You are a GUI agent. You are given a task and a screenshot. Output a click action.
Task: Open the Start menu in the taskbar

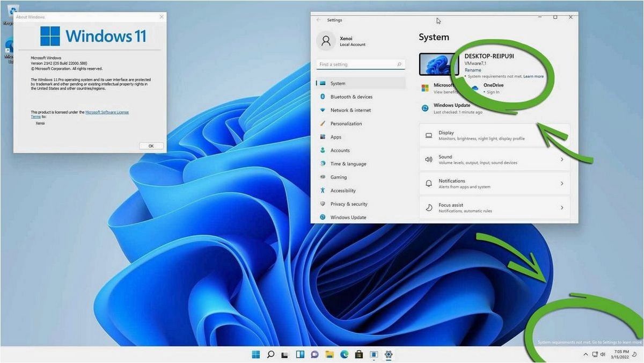tap(256, 354)
